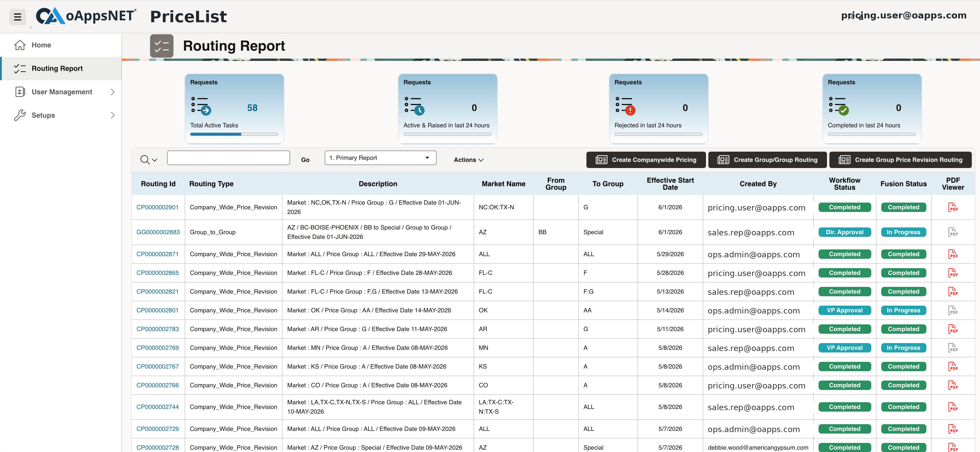Click the oAppsNET logo

point(86,16)
